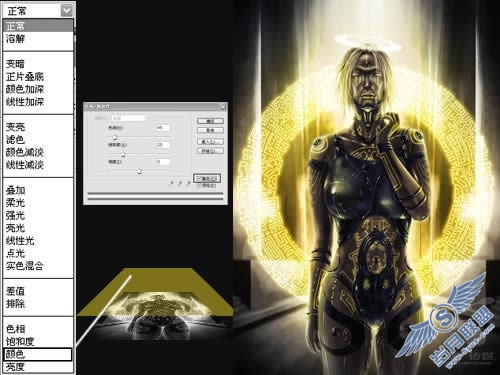Select 溶解 blend mode entry

coord(15,39)
